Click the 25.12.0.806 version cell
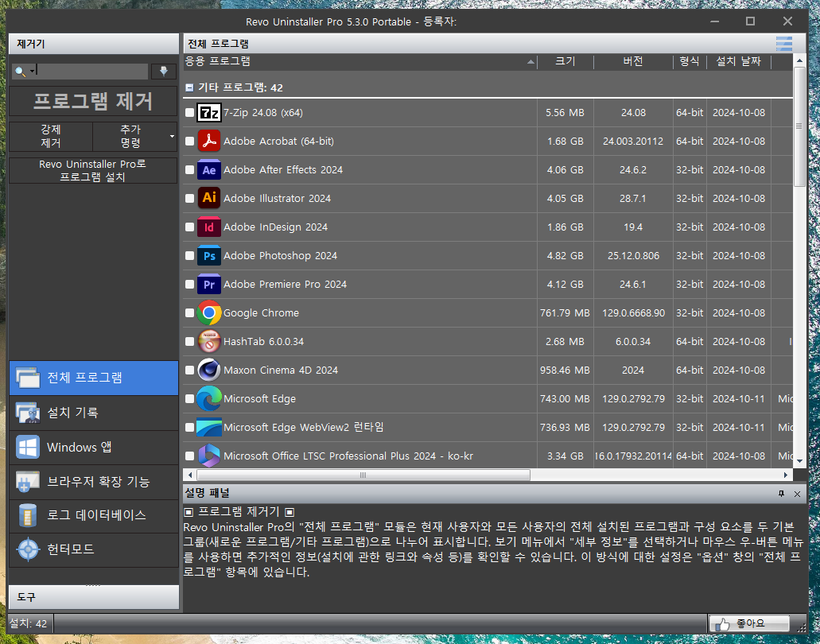This screenshot has height=644, width=820. (x=633, y=256)
